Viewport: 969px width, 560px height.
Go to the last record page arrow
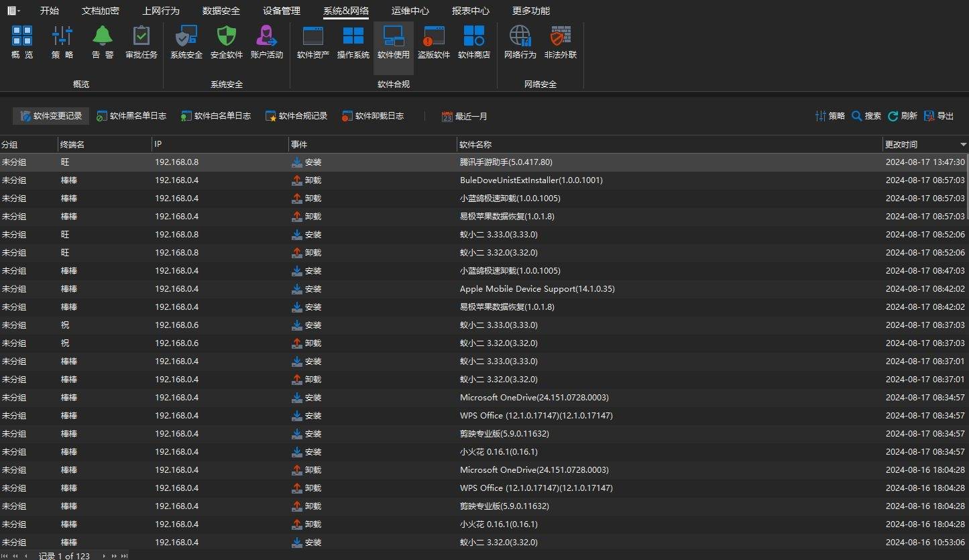[x=124, y=556]
